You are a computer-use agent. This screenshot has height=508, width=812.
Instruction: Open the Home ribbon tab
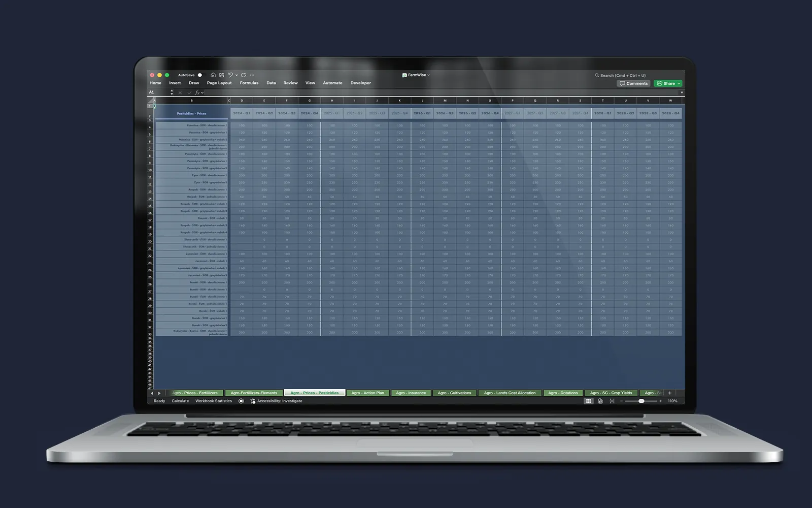point(155,83)
